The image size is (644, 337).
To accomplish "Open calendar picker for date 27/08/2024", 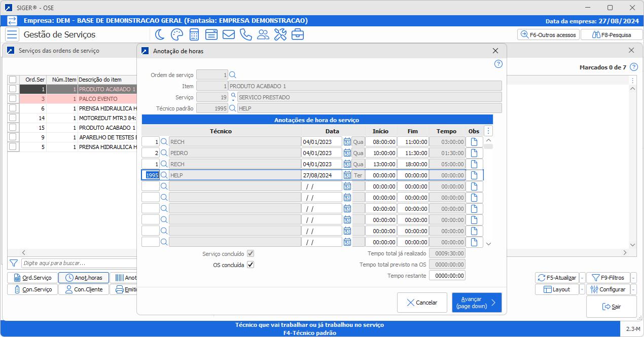I will click(347, 175).
